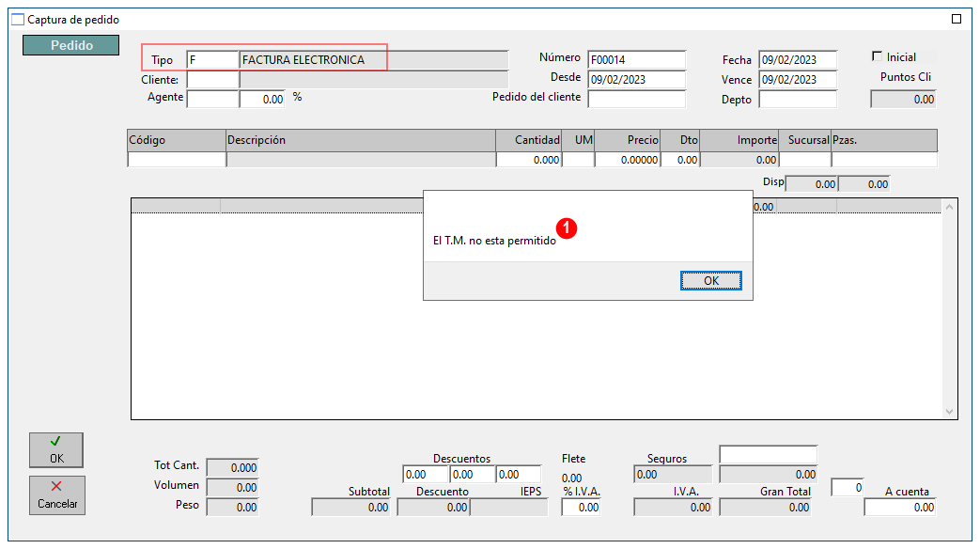This screenshot has height=549, width=980.
Task: Click the list scrollbar up arrow
Action: 949,207
